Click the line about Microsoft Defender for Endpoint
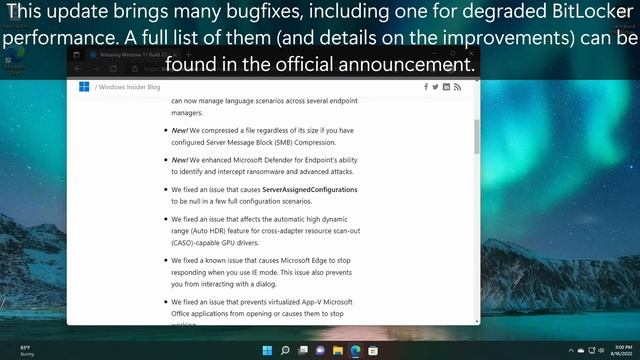 coord(264,160)
